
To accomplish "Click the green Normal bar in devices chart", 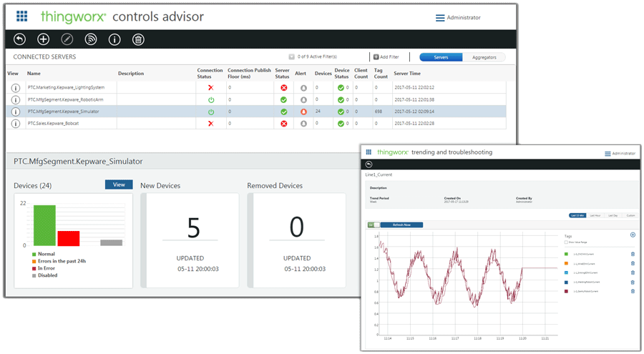I will pos(44,225).
